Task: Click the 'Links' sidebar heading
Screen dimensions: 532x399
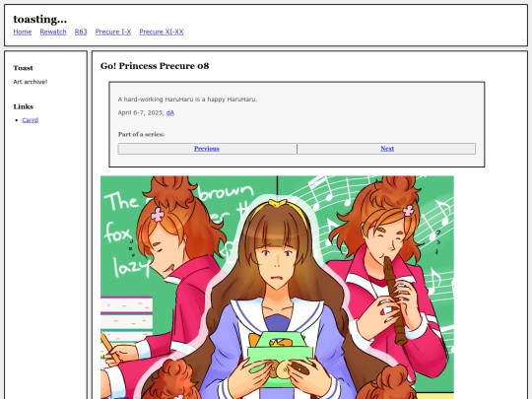Action: [24, 106]
